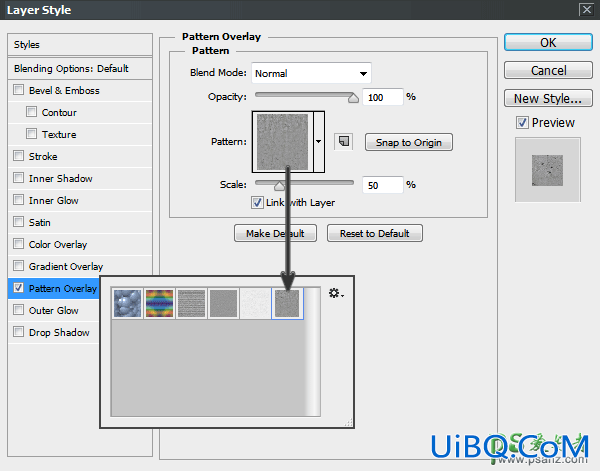Click the Snap to Origin button
Image resolution: width=600 pixels, height=471 pixels.
(x=409, y=142)
